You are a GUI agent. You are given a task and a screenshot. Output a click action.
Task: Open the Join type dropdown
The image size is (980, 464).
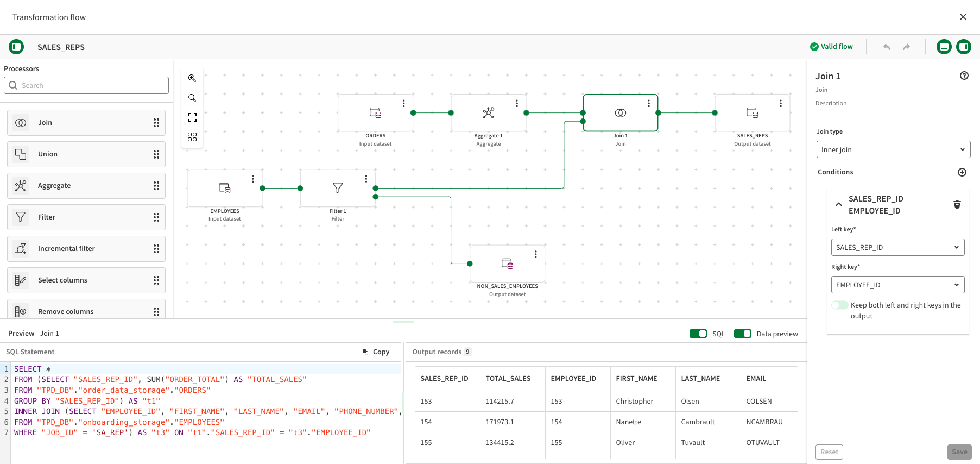(894, 149)
